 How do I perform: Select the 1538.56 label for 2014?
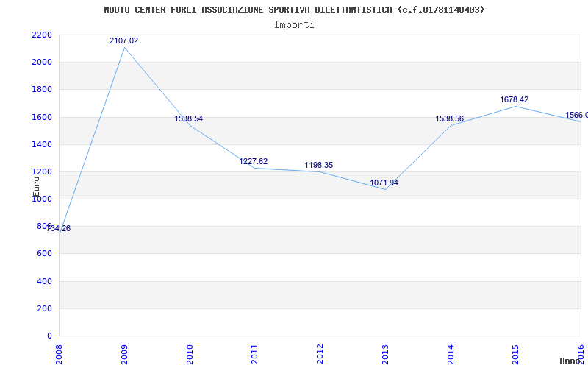(x=450, y=118)
